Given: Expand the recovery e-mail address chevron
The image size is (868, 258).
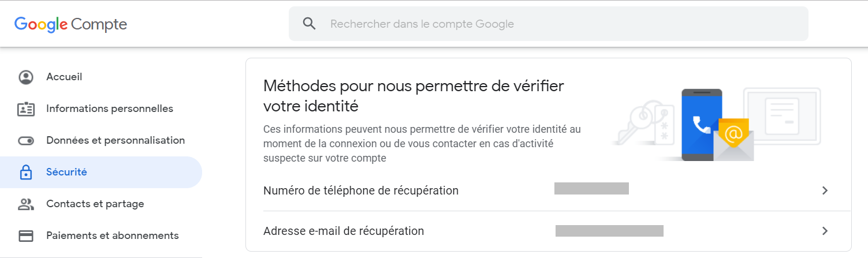Looking at the screenshot, I should [825, 231].
